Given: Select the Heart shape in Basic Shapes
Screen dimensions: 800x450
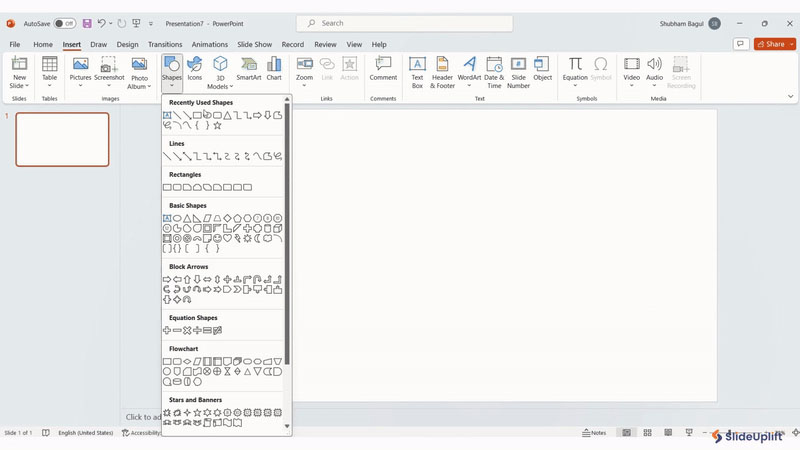Looking at the screenshot, I should (x=227, y=238).
